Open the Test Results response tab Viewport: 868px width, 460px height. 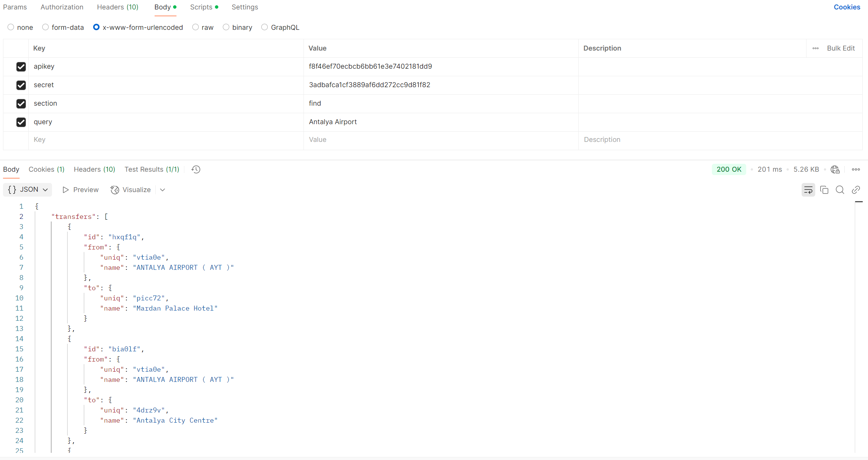coord(152,169)
